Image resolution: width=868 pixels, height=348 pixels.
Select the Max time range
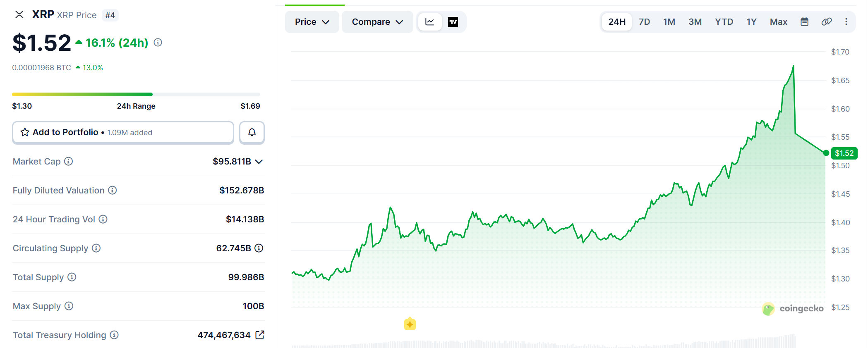[x=779, y=22]
